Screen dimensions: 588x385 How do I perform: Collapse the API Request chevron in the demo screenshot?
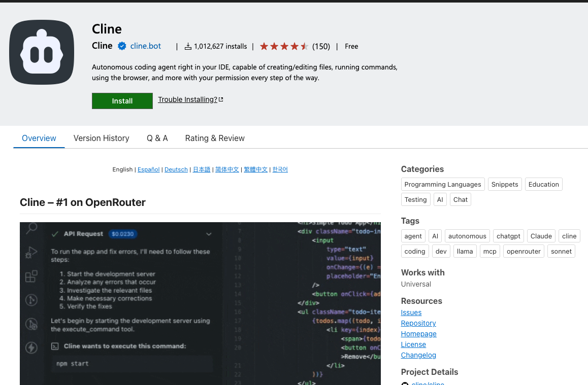pos(209,234)
